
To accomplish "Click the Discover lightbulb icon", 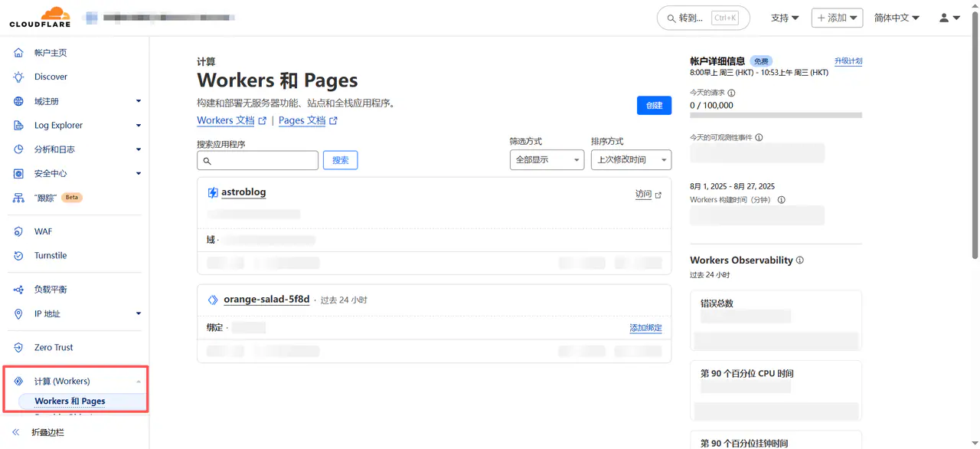I will click(18, 77).
